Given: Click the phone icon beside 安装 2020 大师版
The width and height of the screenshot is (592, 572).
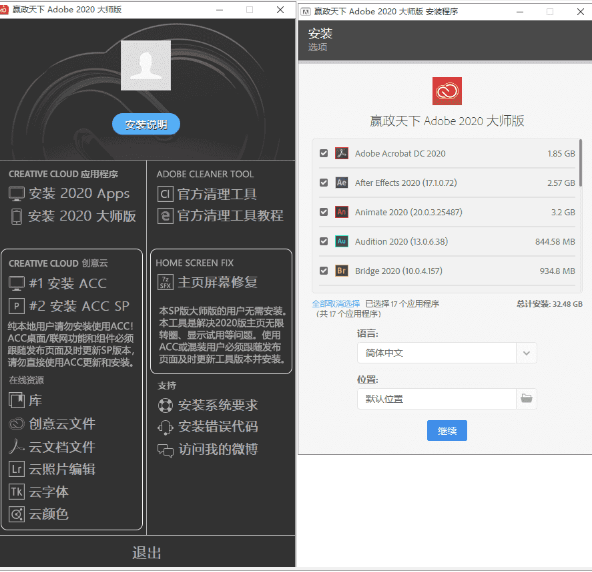Looking at the screenshot, I should click(x=16, y=216).
